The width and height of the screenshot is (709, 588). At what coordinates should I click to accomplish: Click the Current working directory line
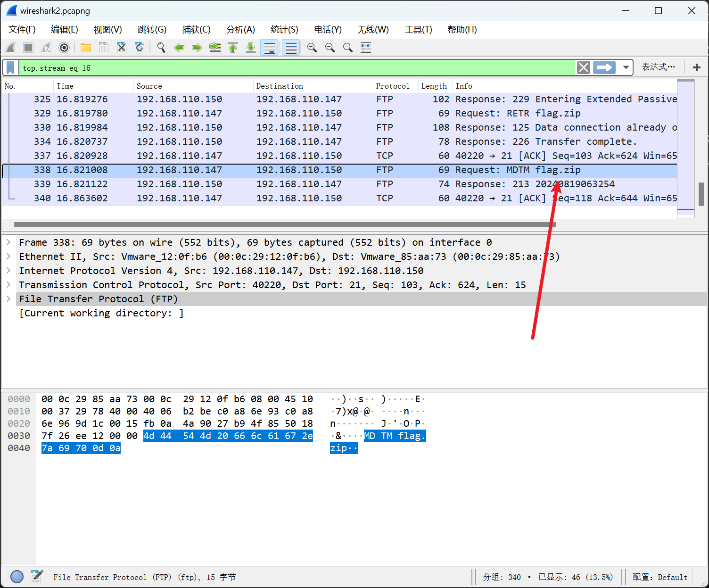[x=101, y=313]
